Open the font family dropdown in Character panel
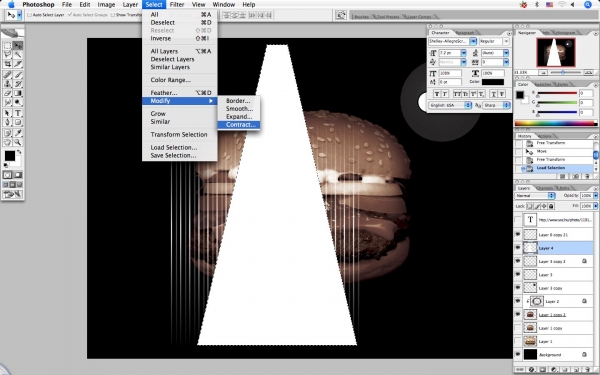This screenshot has height=375, width=600. [x=473, y=41]
